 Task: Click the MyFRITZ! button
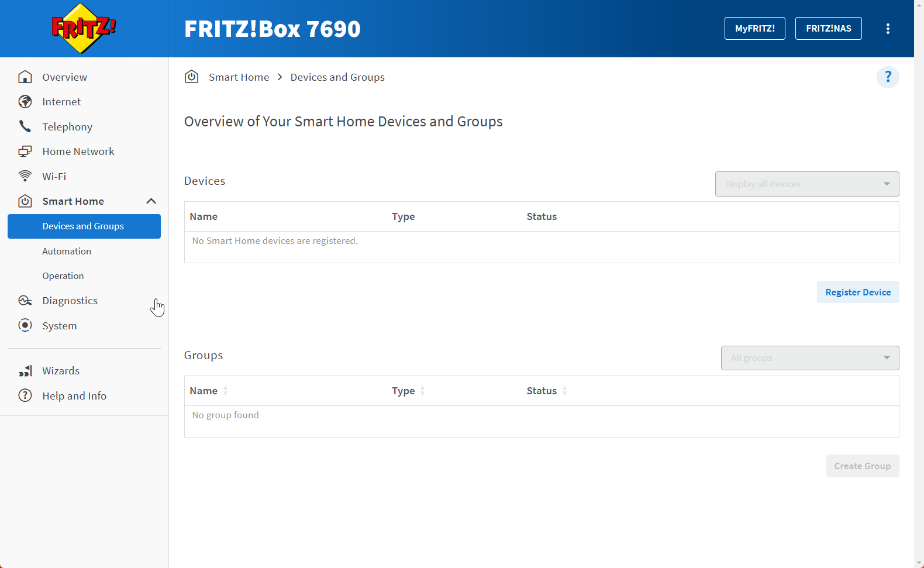pos(754,29)
